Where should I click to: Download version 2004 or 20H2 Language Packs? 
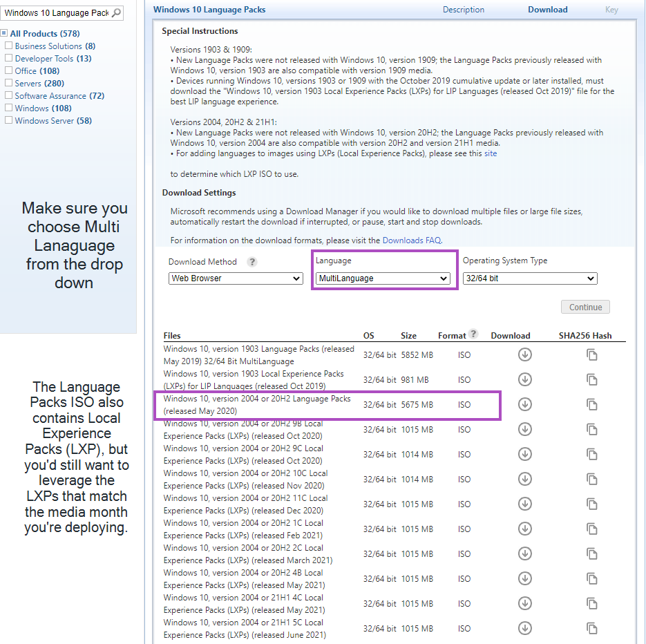[x=524, y=405]
